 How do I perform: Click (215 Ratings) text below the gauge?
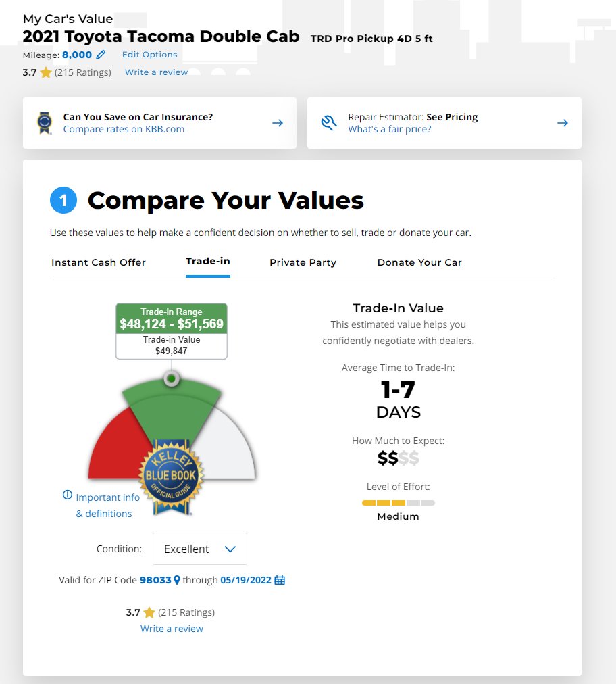pos(186,612)
